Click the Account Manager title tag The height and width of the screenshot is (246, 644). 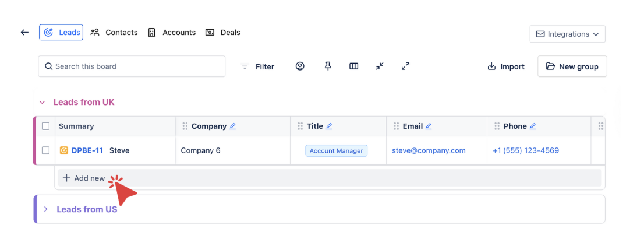pos(336,151)
